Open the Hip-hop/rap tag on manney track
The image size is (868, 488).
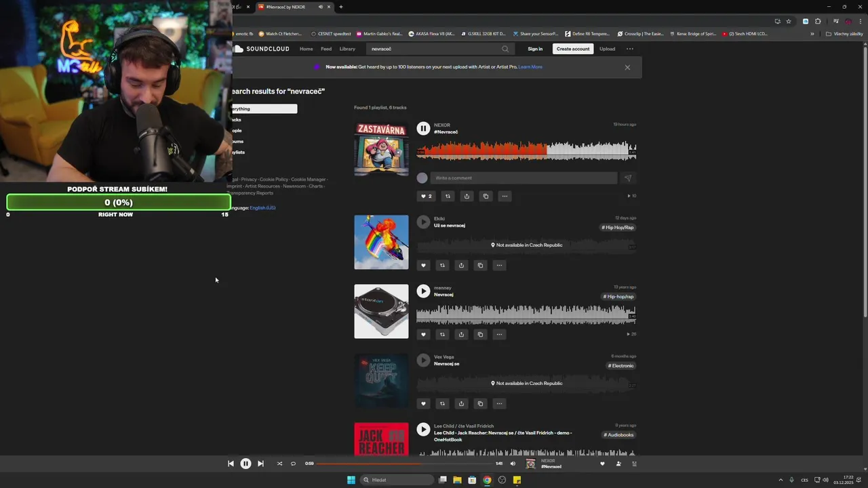(x=618, y=297)
